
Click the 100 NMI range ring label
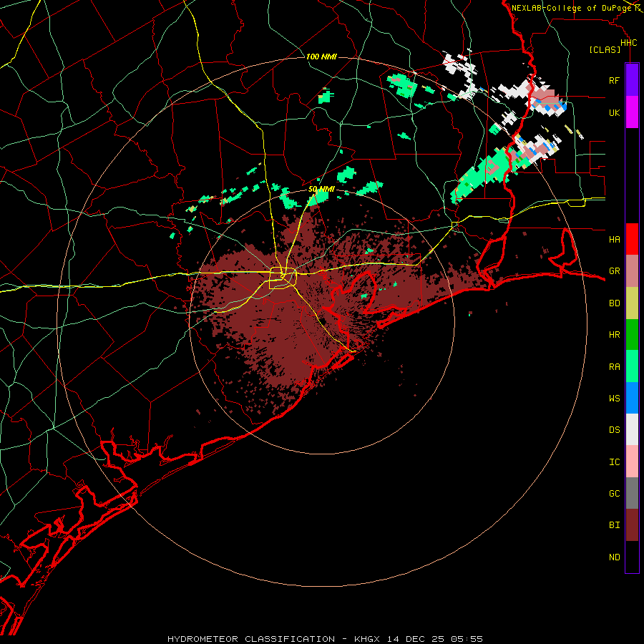click(321, 57)
